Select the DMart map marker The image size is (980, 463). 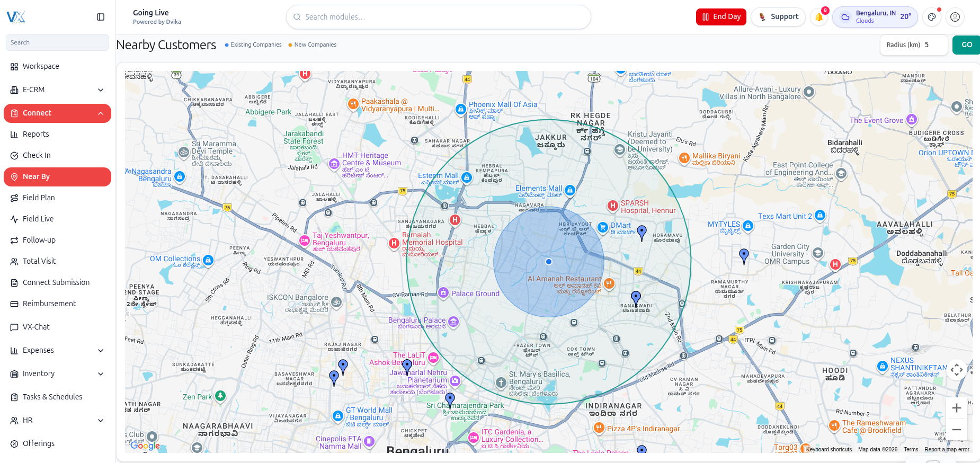tap(603, 227)
